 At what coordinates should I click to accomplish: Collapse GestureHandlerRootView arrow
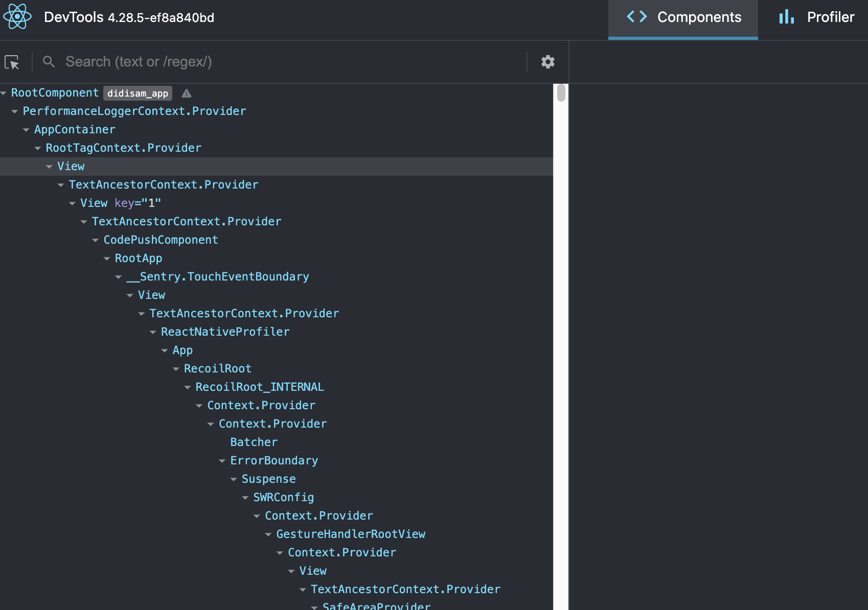[x=268, y=534]
